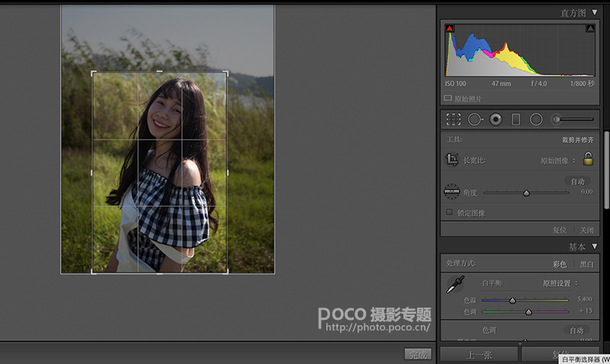Viewport: 610px width, 364px height.
Task: Click the tint value +13
Action: tap(586, 311)
